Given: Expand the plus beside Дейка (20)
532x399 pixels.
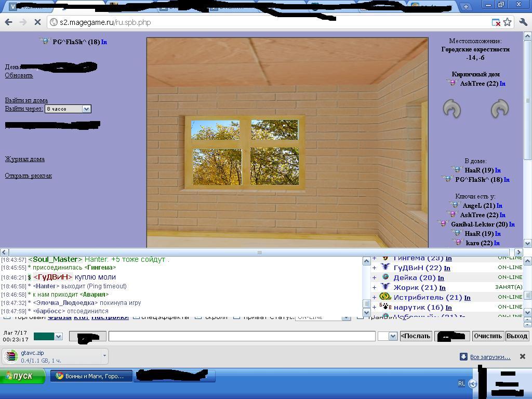Looking at the screenshot, I should click(x=375, y=277).
